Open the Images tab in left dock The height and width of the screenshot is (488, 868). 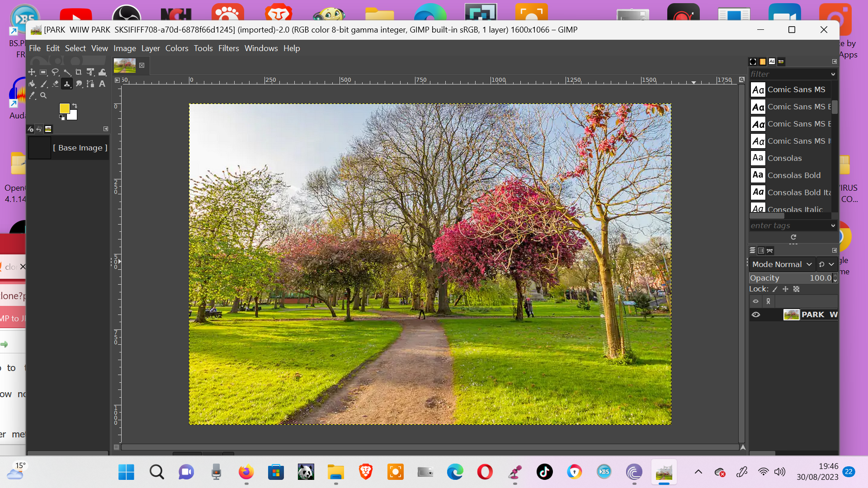(48, 129)
